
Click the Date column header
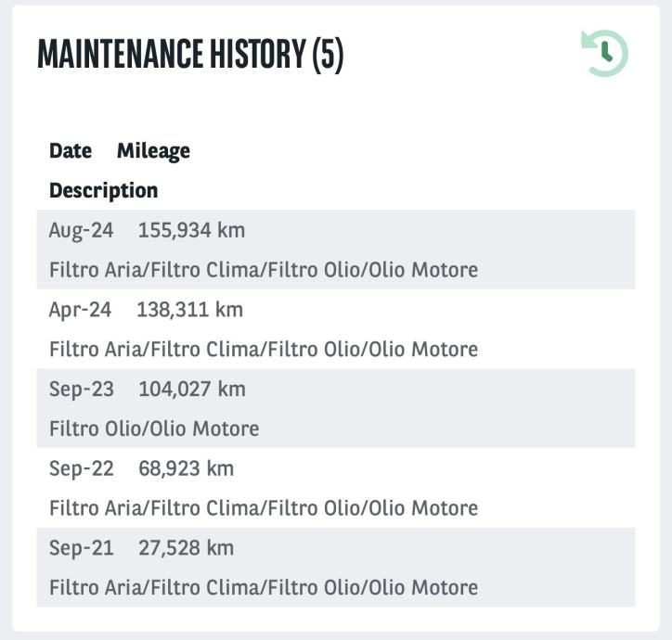coord(71,151)
